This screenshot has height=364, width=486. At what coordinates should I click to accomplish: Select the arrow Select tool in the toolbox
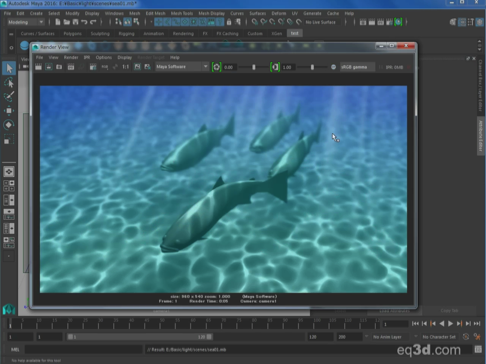pyautogui.click(x=9, y=68)
